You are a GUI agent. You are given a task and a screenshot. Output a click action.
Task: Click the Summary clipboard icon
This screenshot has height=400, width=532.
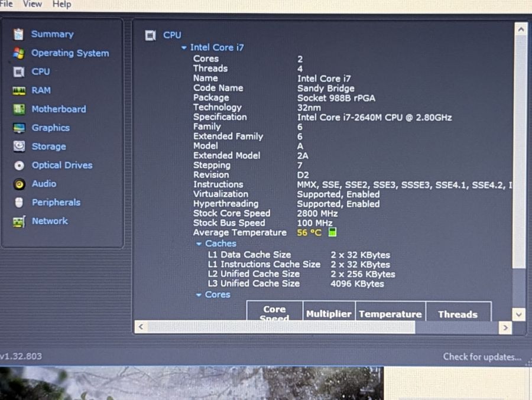(19, 34)
